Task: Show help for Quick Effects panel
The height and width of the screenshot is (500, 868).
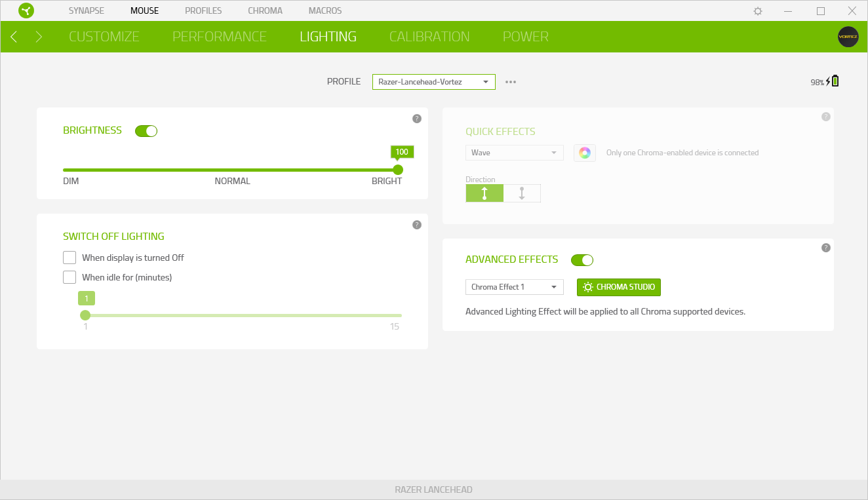Action: [825, 117]
